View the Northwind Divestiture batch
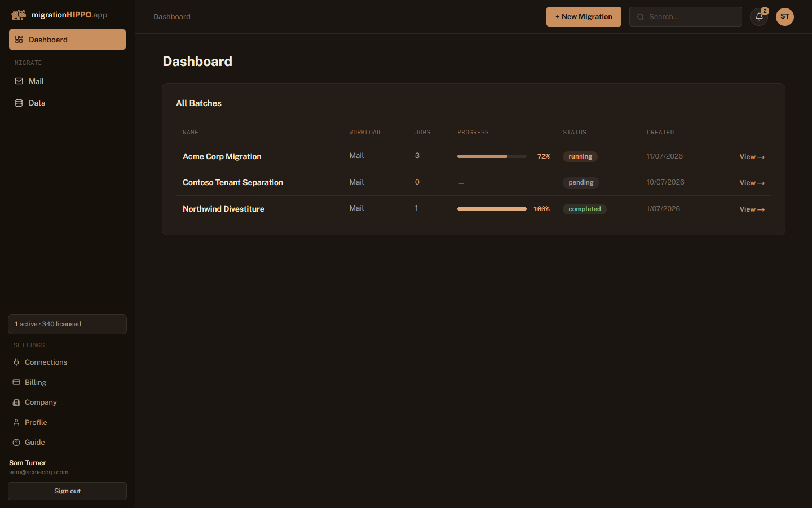The width and height of the screenshot is (812, 508). click(x=752, y=209)
